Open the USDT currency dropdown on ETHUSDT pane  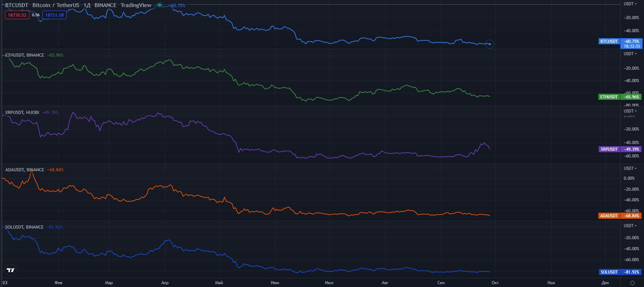[630, 54]
